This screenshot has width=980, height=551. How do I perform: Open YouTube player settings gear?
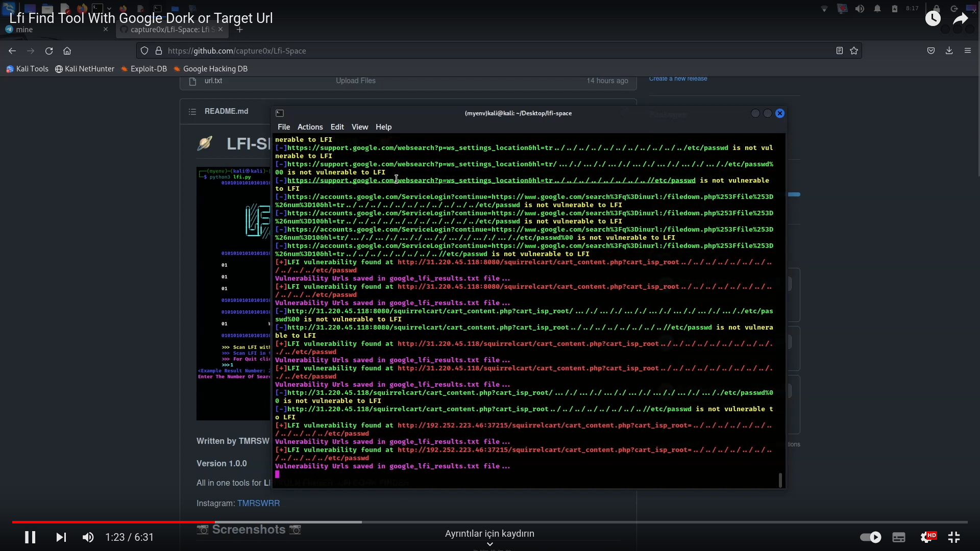tap(927, 537)
